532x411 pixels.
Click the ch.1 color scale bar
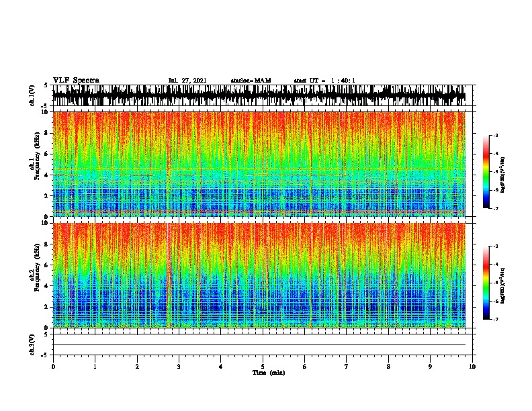click(x=486, y=172)
